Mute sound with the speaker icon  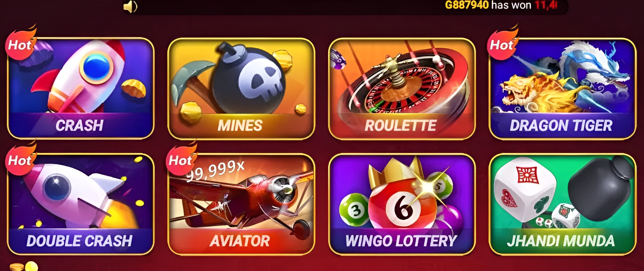point(130,6)
